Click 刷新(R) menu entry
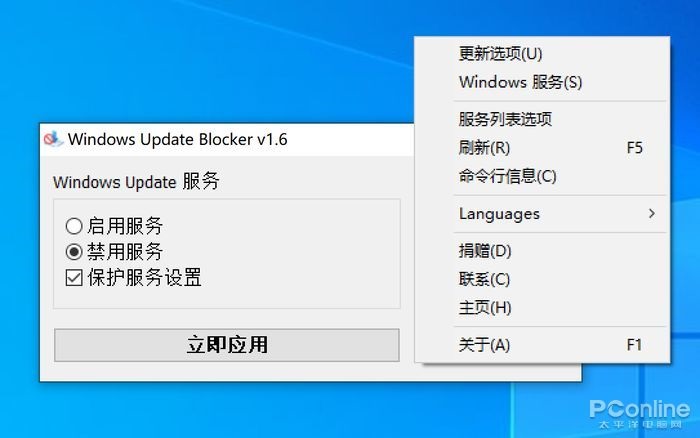This screenshot has width=700, height=438. 542,148
